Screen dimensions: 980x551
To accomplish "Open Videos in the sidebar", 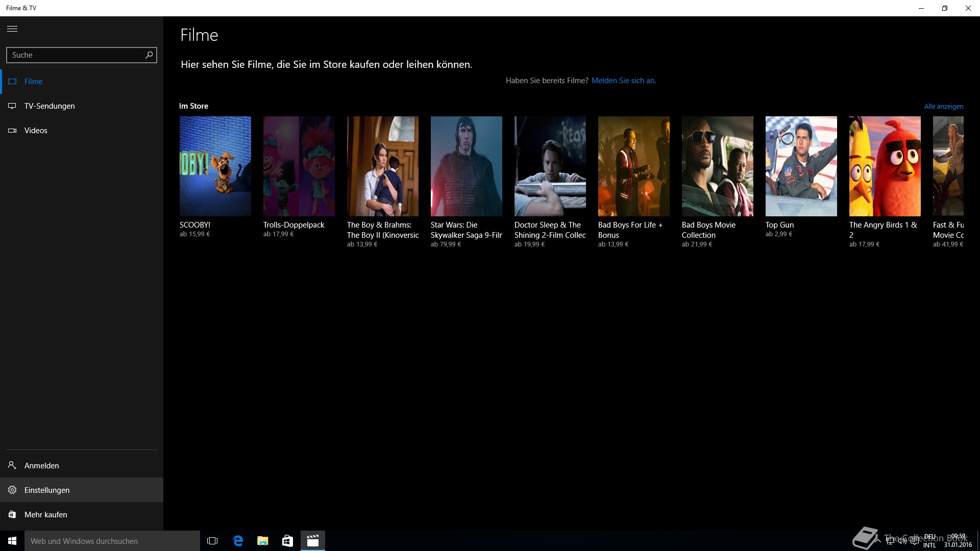I will [x=82, y=131].
